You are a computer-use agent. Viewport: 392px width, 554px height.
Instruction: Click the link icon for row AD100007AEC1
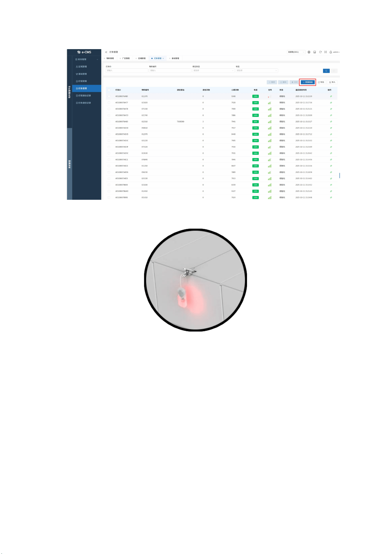coord(331,160)
